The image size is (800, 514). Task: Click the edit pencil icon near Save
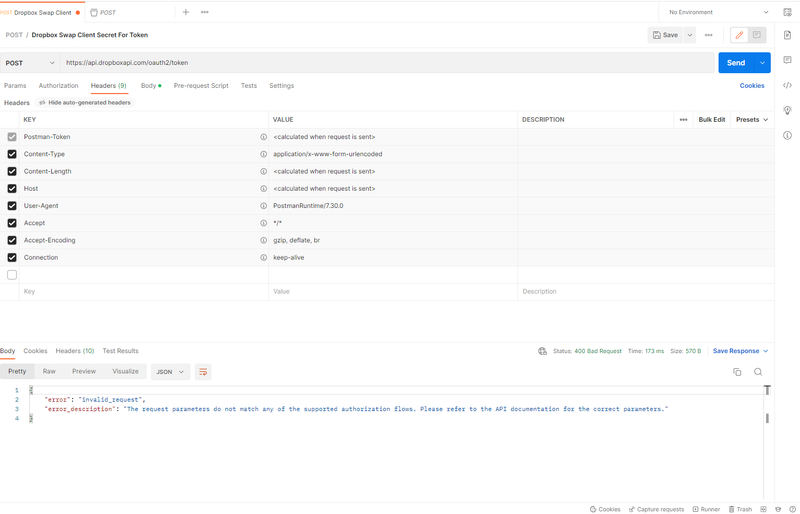pyautogui.click(x=740, y=35)
